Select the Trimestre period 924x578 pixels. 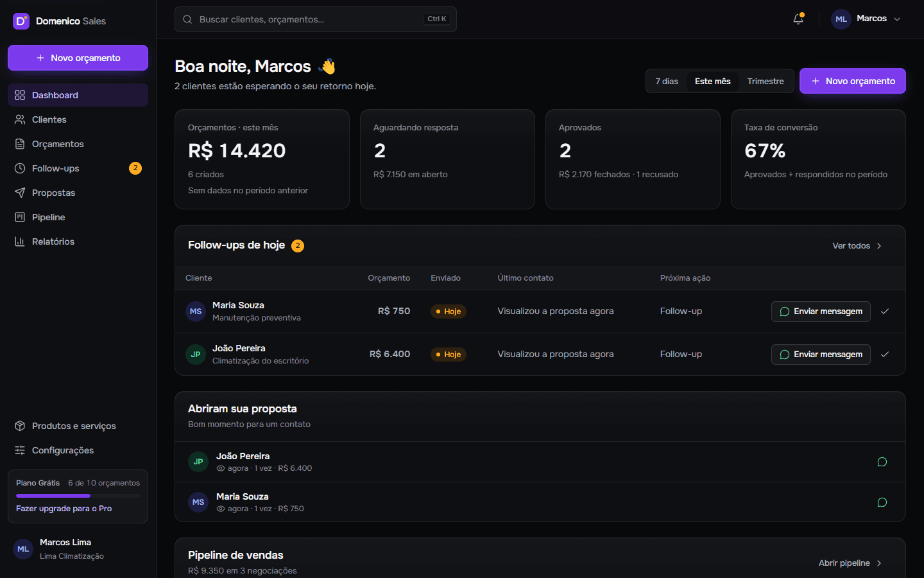pyautogui.click(x=766, y=82)
